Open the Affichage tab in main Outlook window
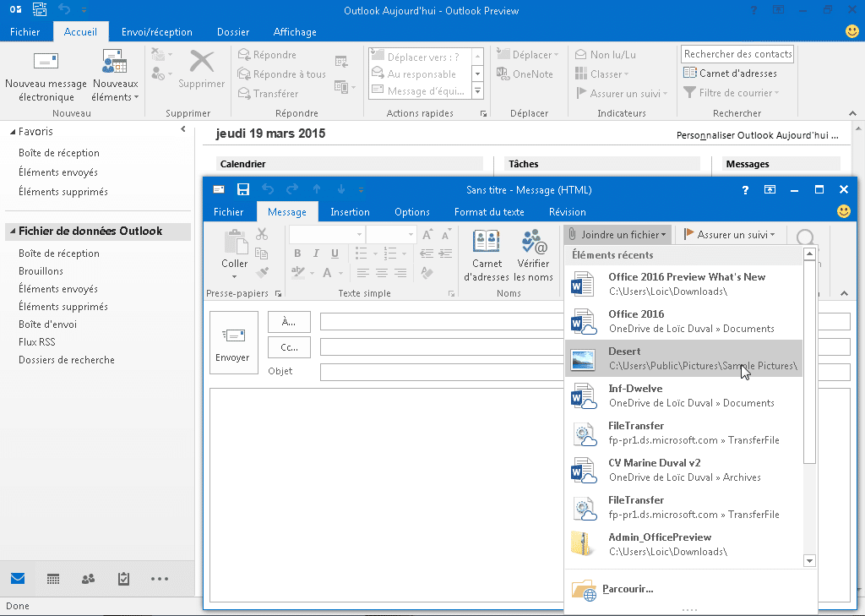The image size is (865, 616). click(295, 32)
